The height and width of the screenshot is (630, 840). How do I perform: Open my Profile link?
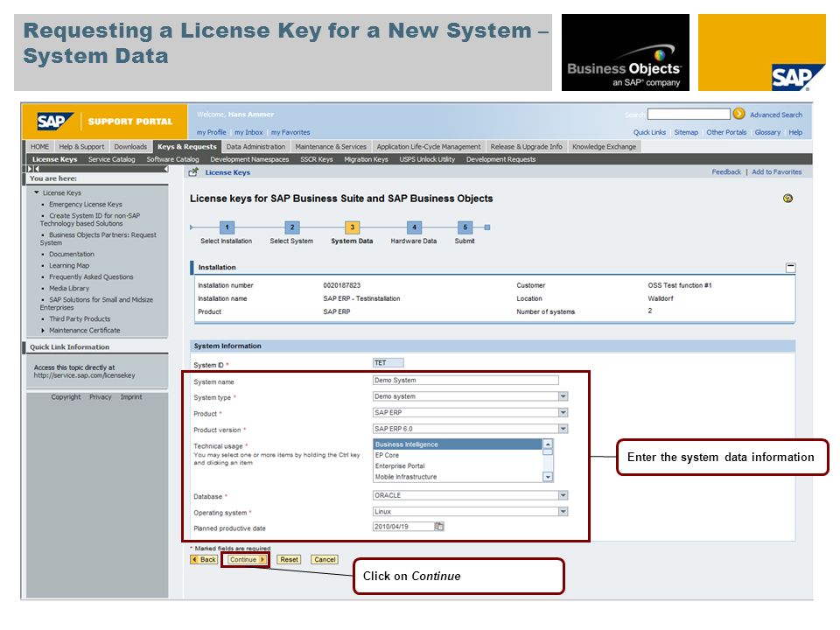tap(211, 132)
